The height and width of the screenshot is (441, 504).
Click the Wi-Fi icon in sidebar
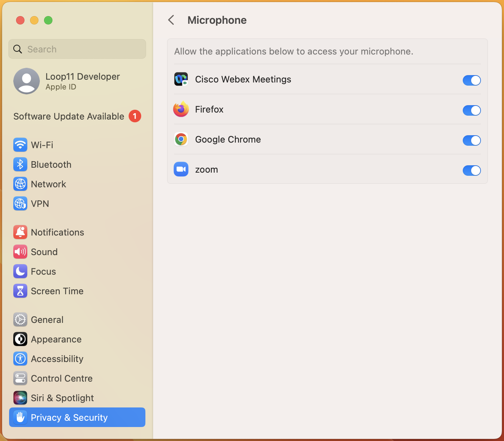(20, 145)
